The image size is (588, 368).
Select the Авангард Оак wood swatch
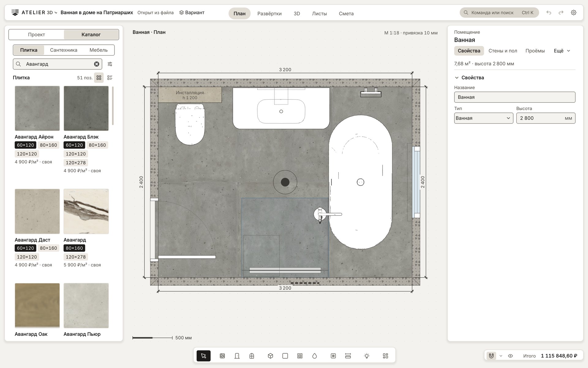pyautogui.click(x=37, y=305)
